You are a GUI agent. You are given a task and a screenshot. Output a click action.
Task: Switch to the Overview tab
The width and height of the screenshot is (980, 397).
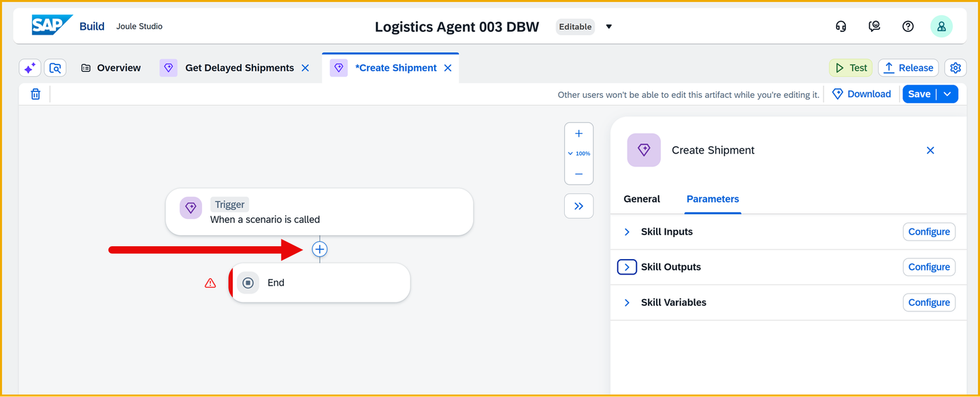[111, 68]
